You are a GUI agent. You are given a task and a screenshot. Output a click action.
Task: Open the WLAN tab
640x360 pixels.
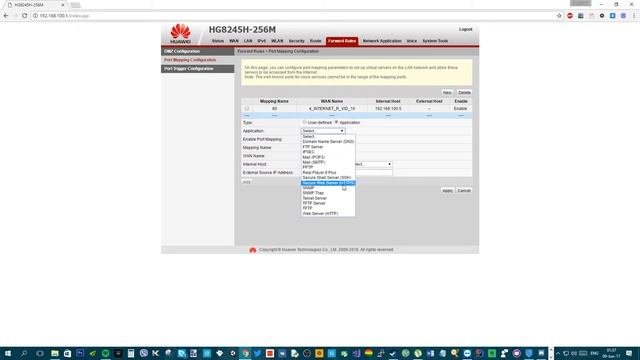click(x=277, y=41)
